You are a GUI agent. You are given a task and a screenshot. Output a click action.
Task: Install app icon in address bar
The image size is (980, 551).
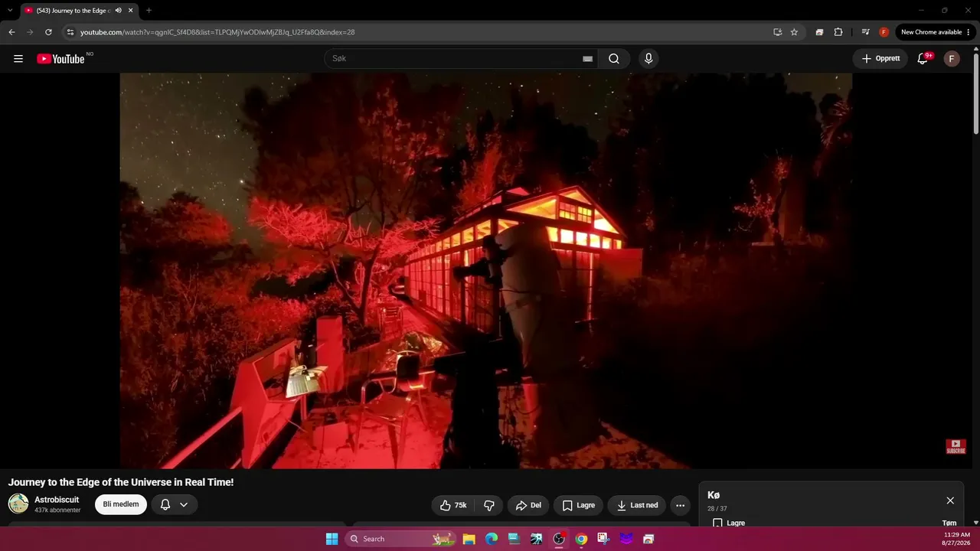pyautogui.click(x=777, y=32)
